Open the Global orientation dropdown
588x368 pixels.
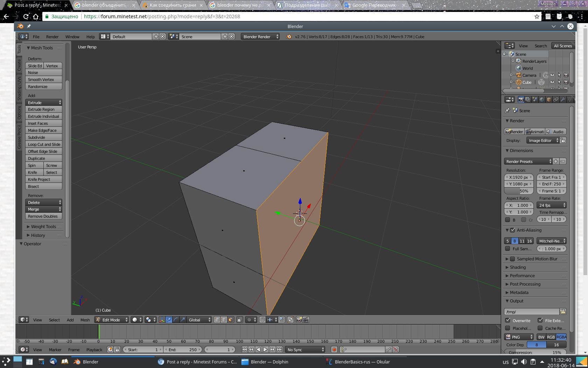(199, 320)
